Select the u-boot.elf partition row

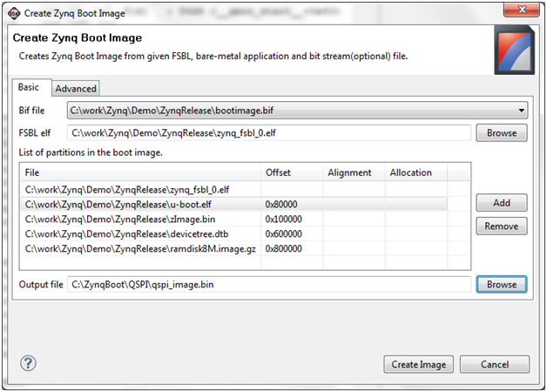pos(233,205)
